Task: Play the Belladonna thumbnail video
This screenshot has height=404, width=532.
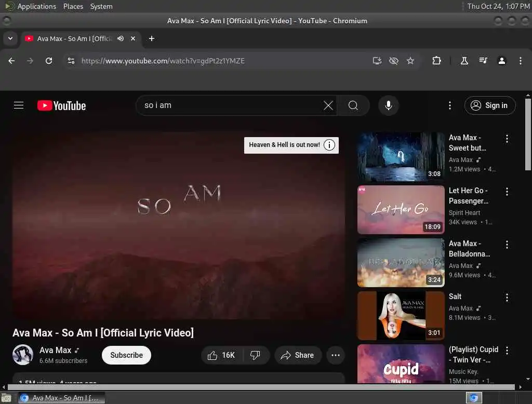Action: coord(401,263)
